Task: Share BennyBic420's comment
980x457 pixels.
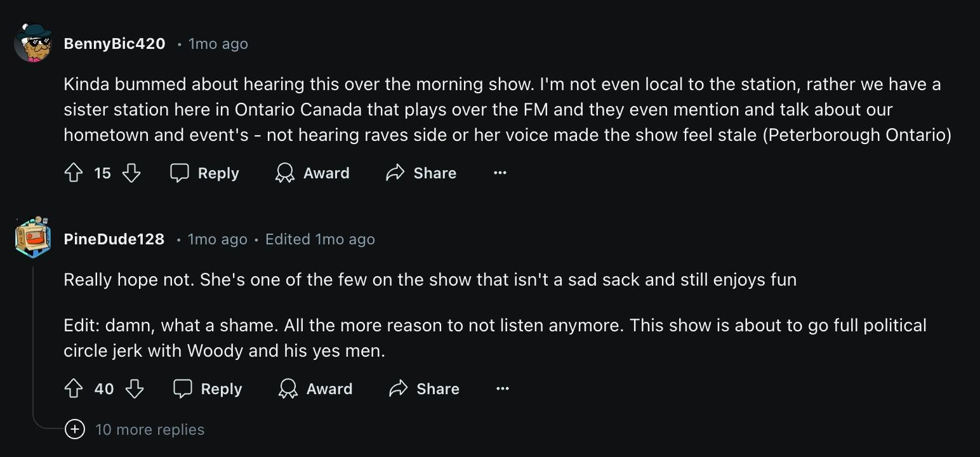Action: (x=421, y=173)
